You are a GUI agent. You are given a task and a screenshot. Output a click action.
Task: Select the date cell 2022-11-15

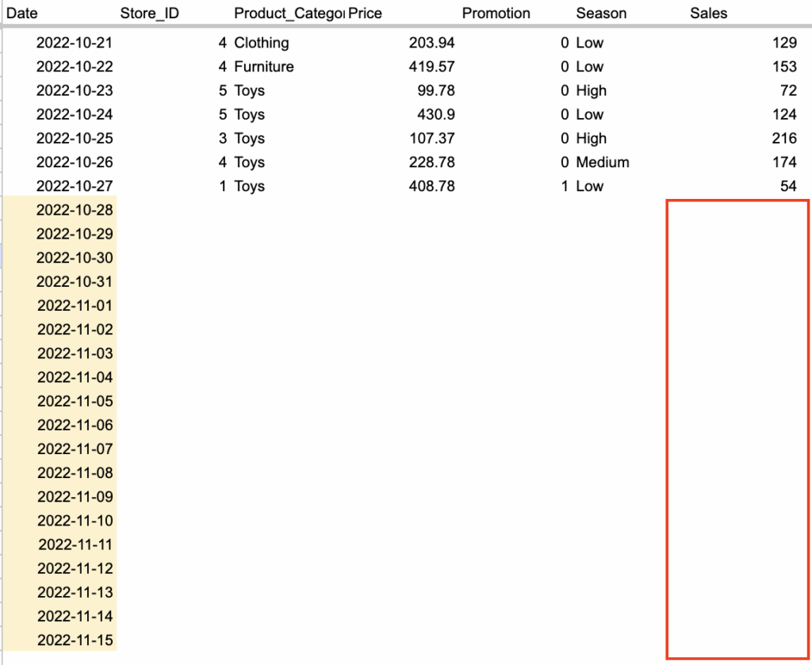(75, 640)
